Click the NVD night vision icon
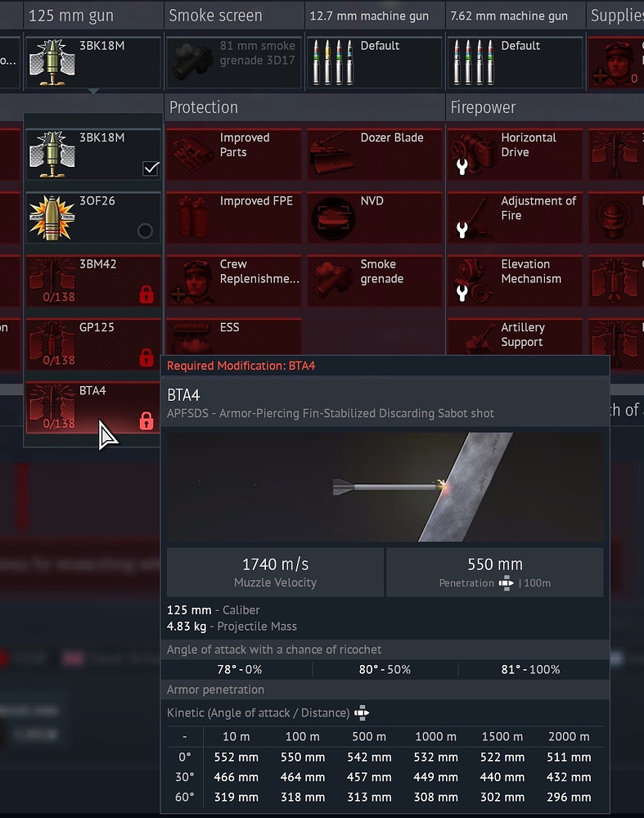Image resolution: width=644 pixels, height=818 pixels. point(333,218)
